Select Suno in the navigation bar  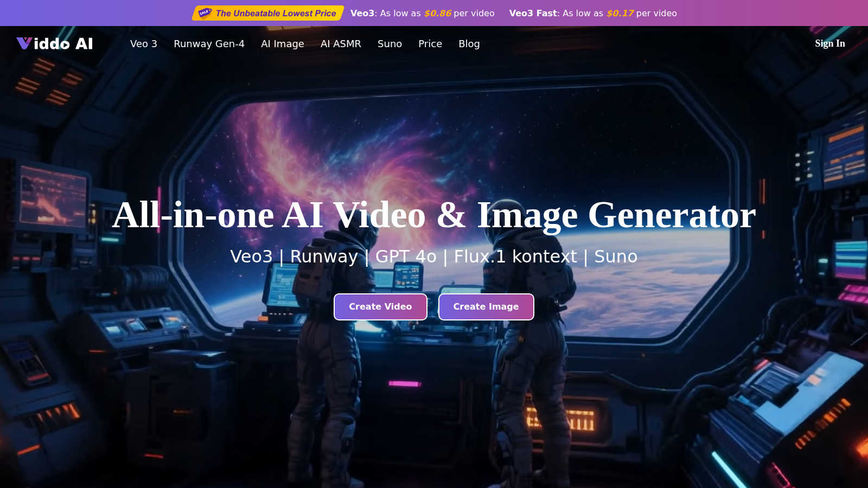(x=390, y=44)
